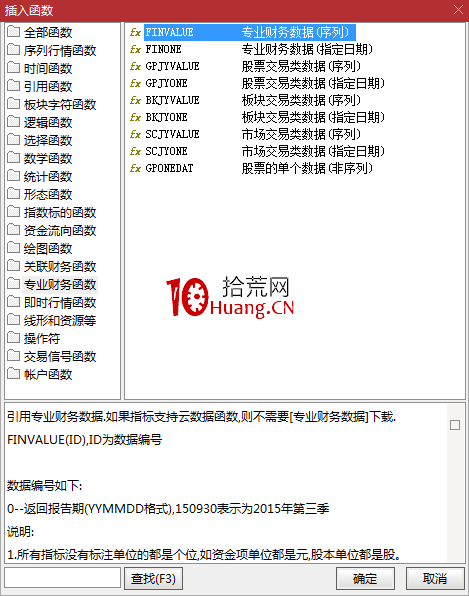The height and width of the screenshot is (596, 469).
Task: Click the folder icon beside 绘图函数
Action: click(x=14, y=247)
